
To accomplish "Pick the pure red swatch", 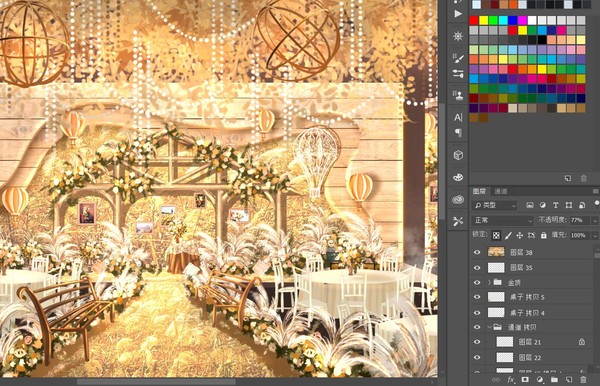I will tap(474, 20).
